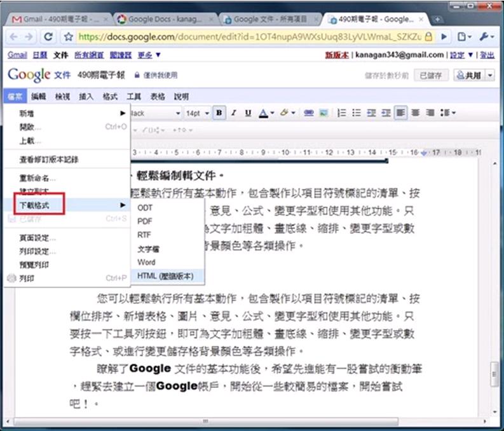Screen dimensions: 504x431
Task: Expand the 下載格式 submenu
Action: click(67, 205)
